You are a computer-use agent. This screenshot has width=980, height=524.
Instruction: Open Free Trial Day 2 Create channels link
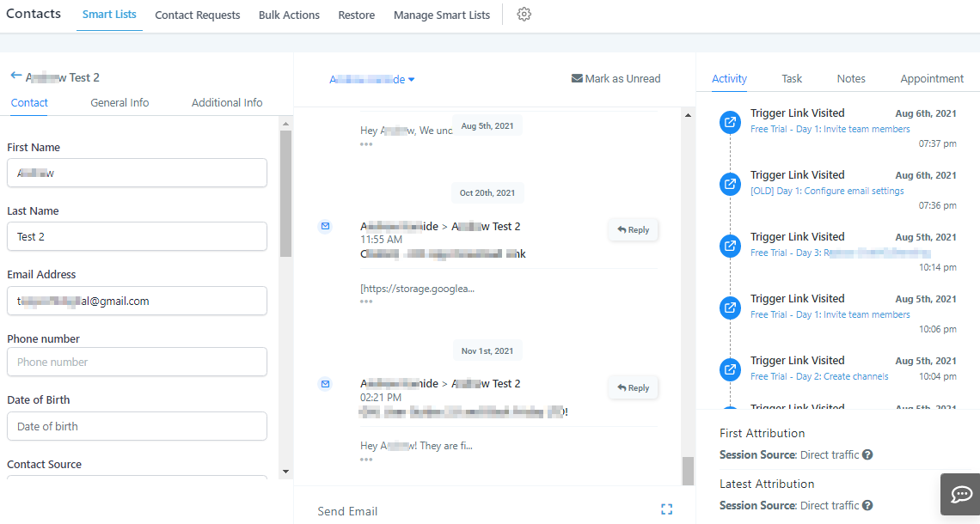click(819, 376)
